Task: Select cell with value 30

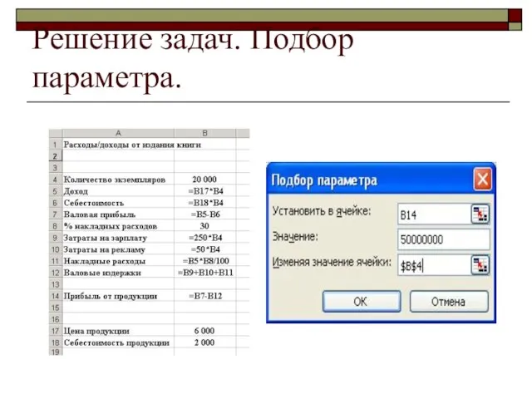Action: pyautogui.click(x=205, y=226)
